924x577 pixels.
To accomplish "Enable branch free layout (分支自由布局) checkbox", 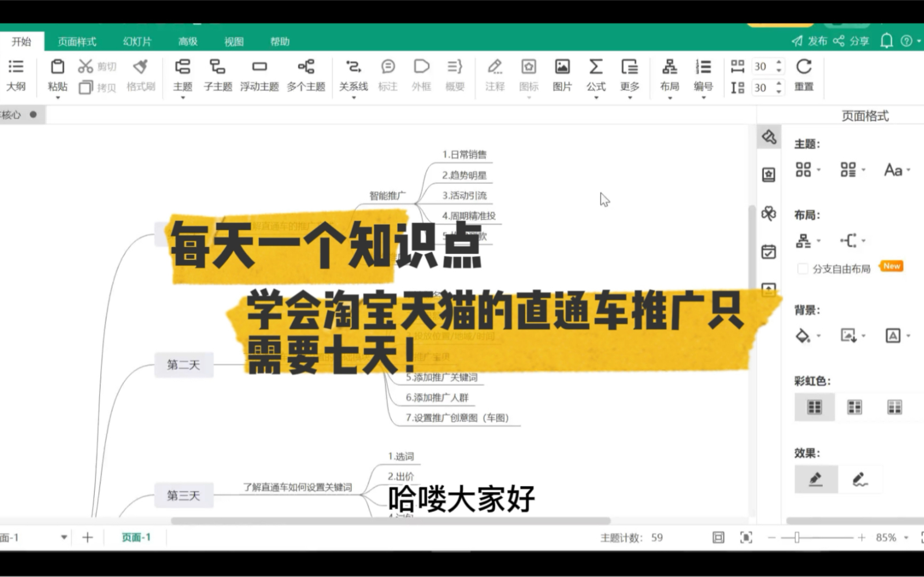I will click(x=803, y=269).
